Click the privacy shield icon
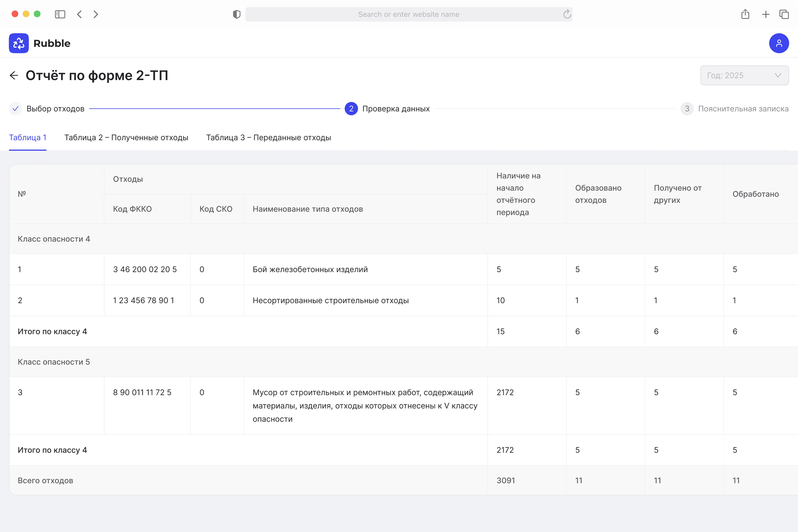798x532 pixels. tap(236, 14)
